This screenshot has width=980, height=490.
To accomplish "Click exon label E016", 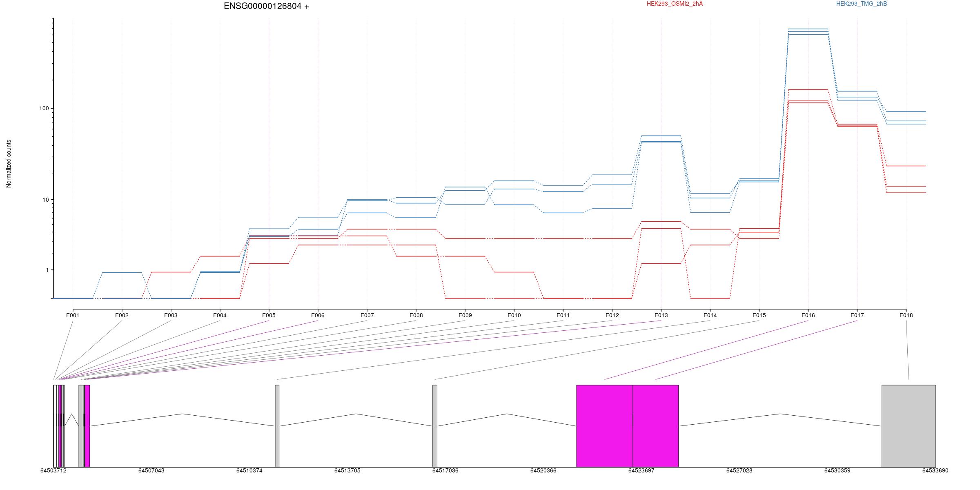I will tap(808, 315).
